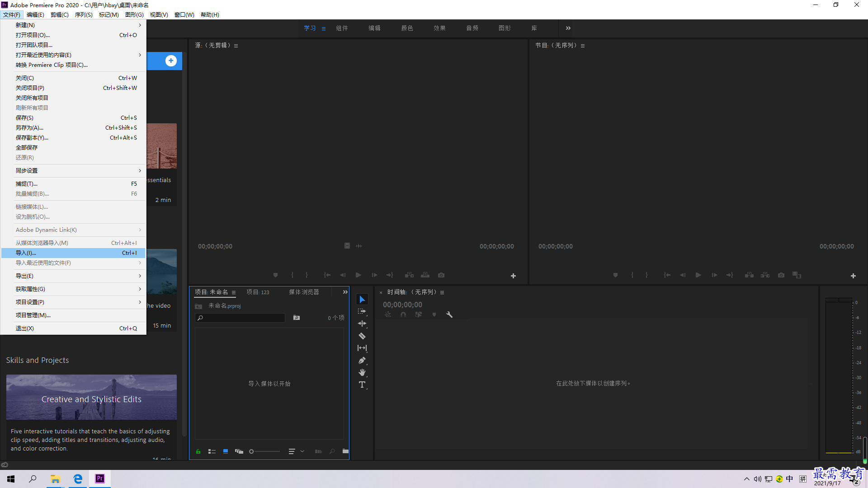
Task: Select the Slip tool
Action: tap(362, 348)
